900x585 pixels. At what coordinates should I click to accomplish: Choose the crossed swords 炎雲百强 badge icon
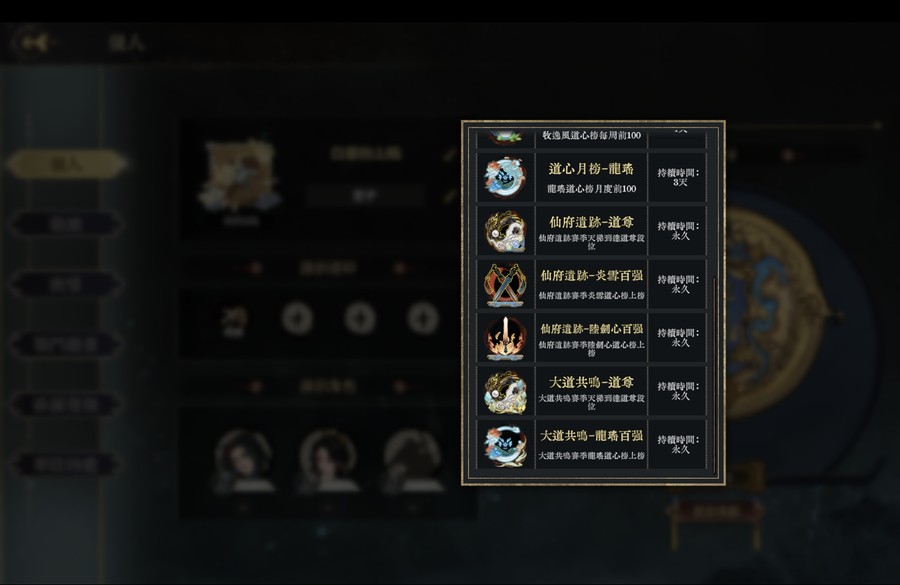(505, 284)
